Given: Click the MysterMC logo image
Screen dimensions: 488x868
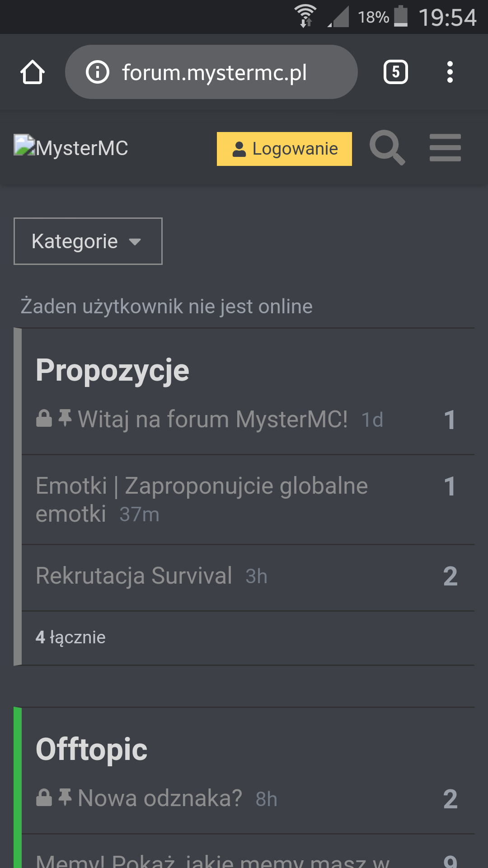Looking at the screenshot, I should (24, 145).
